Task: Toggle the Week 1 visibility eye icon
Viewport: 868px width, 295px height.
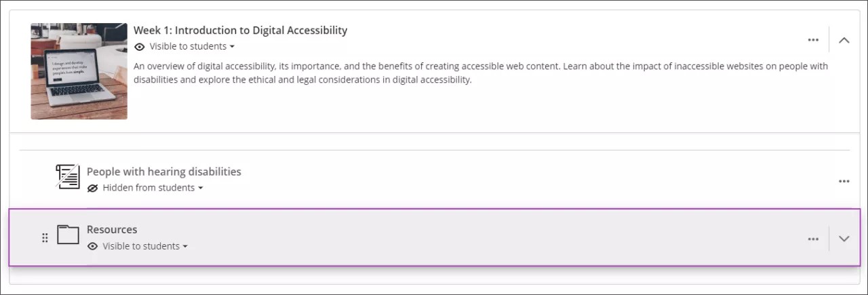Action: coord(140,47)
